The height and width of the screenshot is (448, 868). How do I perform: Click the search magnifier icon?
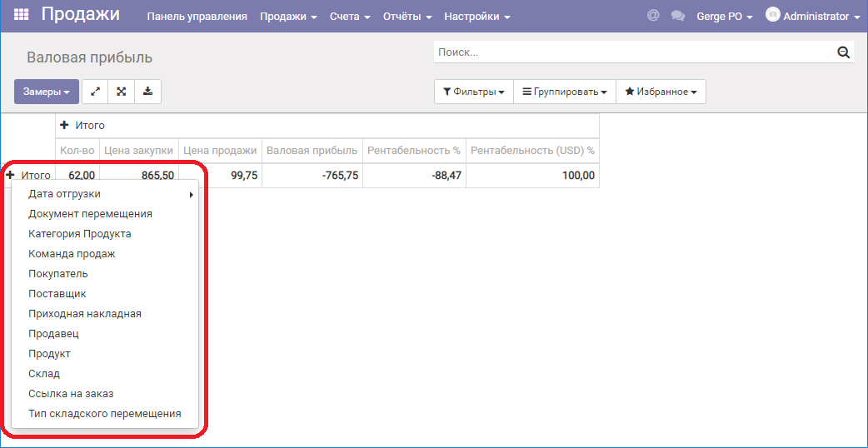click(x=843, y=52)
